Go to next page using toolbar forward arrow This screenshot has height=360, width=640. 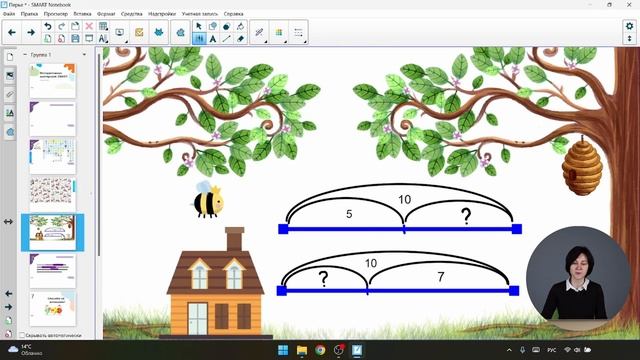pos(31,32)
